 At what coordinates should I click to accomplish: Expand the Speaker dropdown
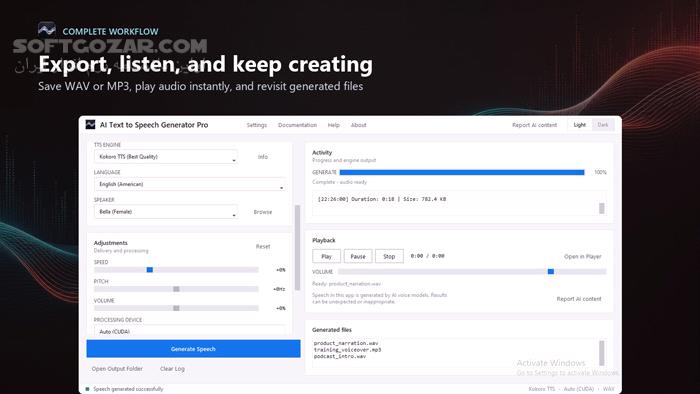[x=166, y=212]
